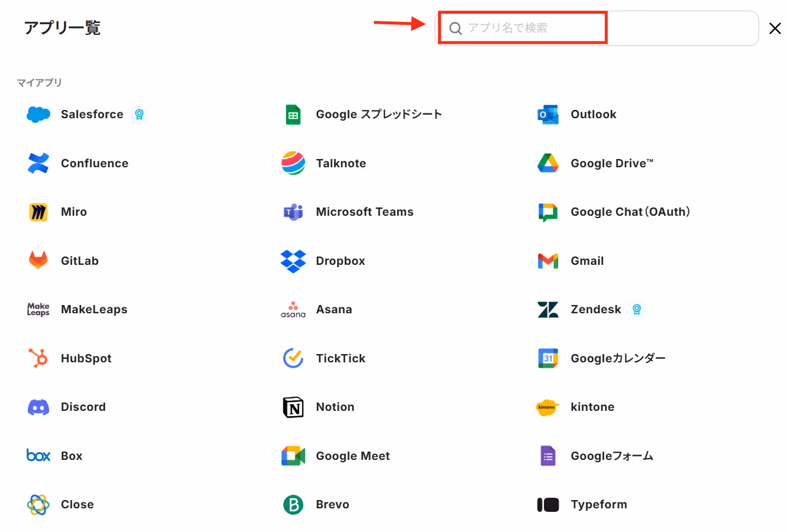Select the MakeLeaps label
The image size is (787, 532).
tap(94, 309)
